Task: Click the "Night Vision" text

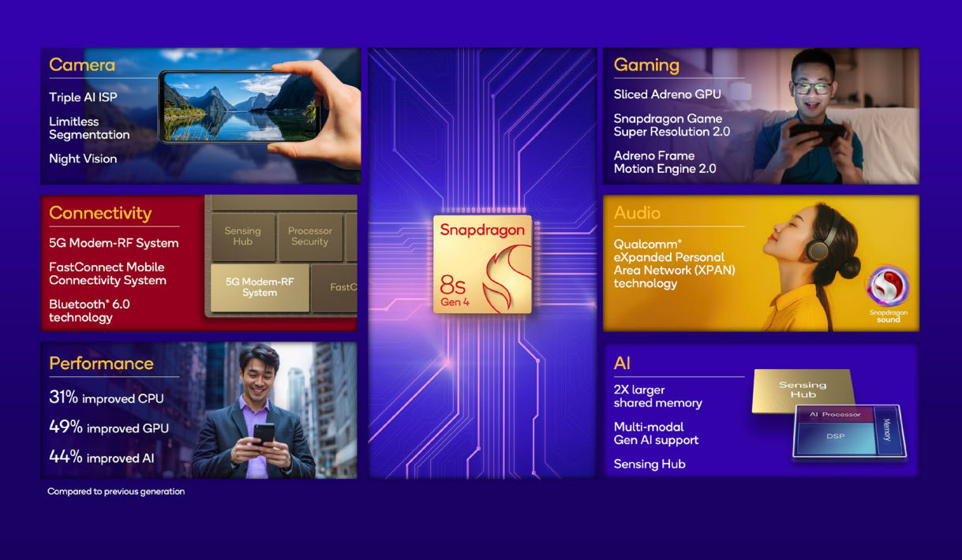Action: click(x=83, y=159)
